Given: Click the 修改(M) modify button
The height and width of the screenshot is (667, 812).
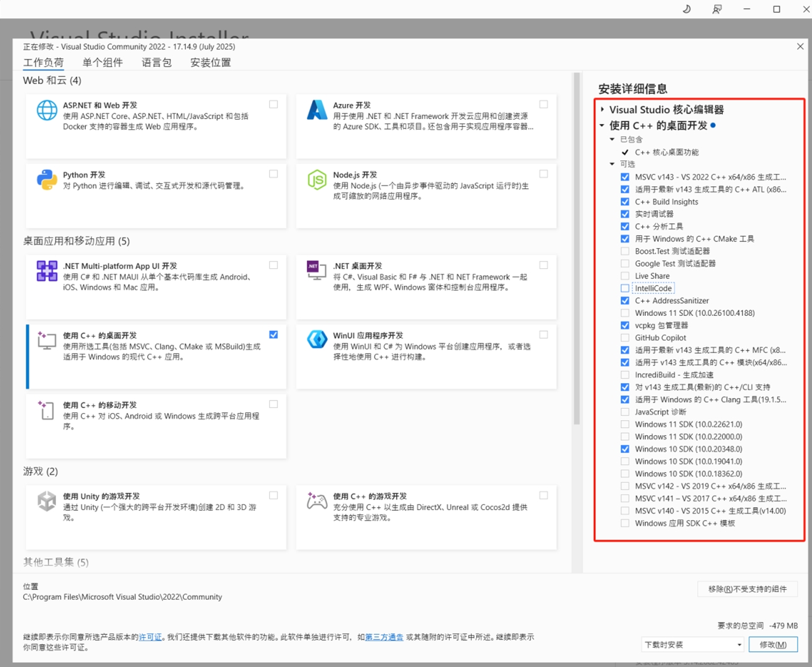Looking at the screenshot, I should tap(773, 644).
